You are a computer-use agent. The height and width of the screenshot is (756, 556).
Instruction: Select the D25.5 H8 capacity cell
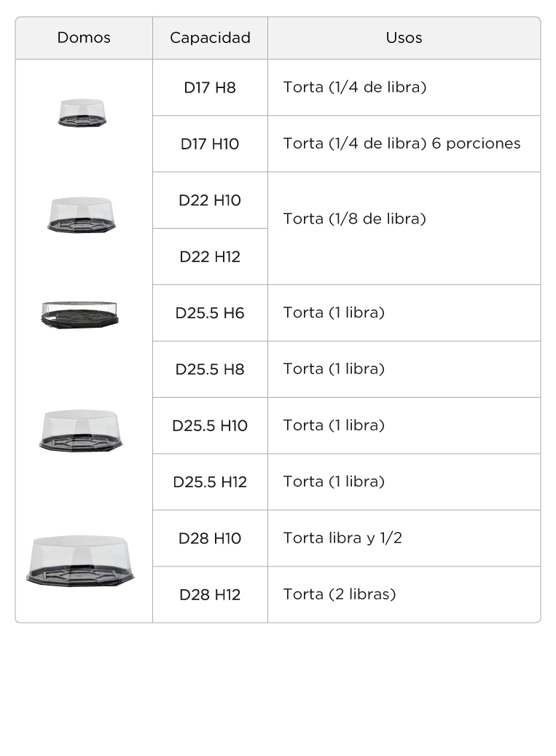(211, 369)
